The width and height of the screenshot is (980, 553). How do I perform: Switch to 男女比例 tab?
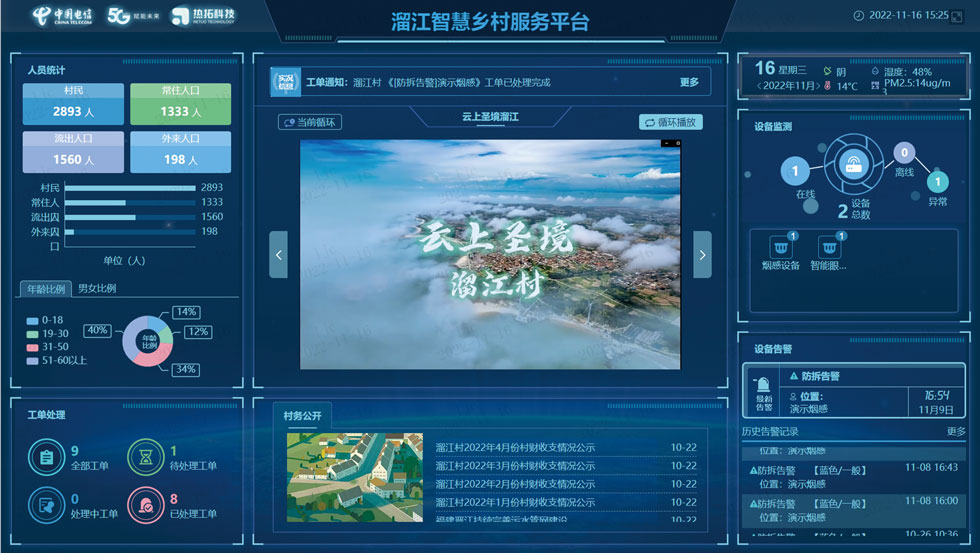(97, 288)
